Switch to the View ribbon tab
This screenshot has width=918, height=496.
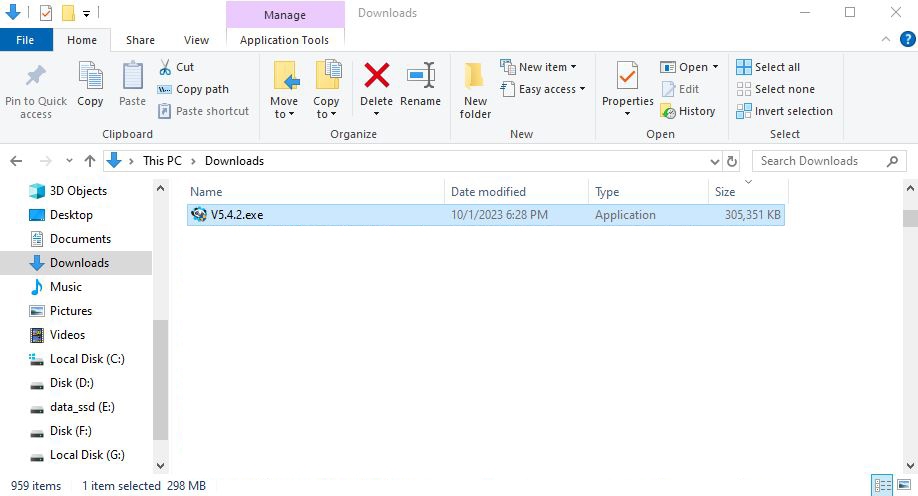[196, 40]
